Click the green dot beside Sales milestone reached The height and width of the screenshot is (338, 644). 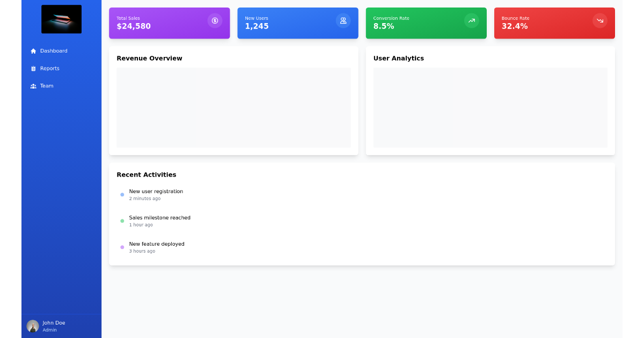click(x=122, y=221)
